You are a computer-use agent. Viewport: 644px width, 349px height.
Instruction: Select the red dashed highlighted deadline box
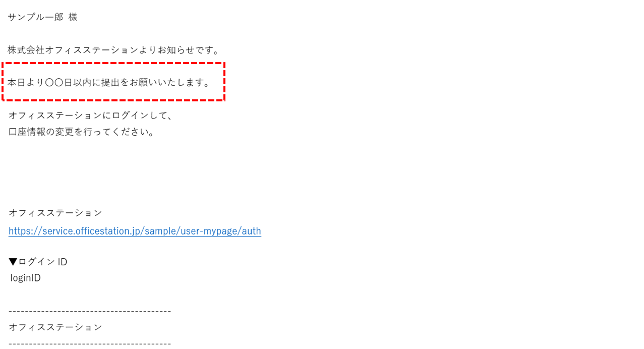(113, 82)
